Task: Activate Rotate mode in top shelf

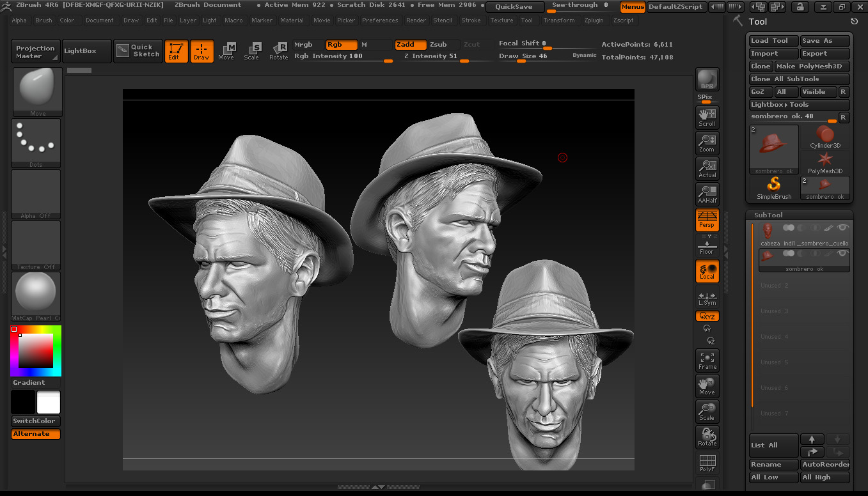Action: coord(278,51)
